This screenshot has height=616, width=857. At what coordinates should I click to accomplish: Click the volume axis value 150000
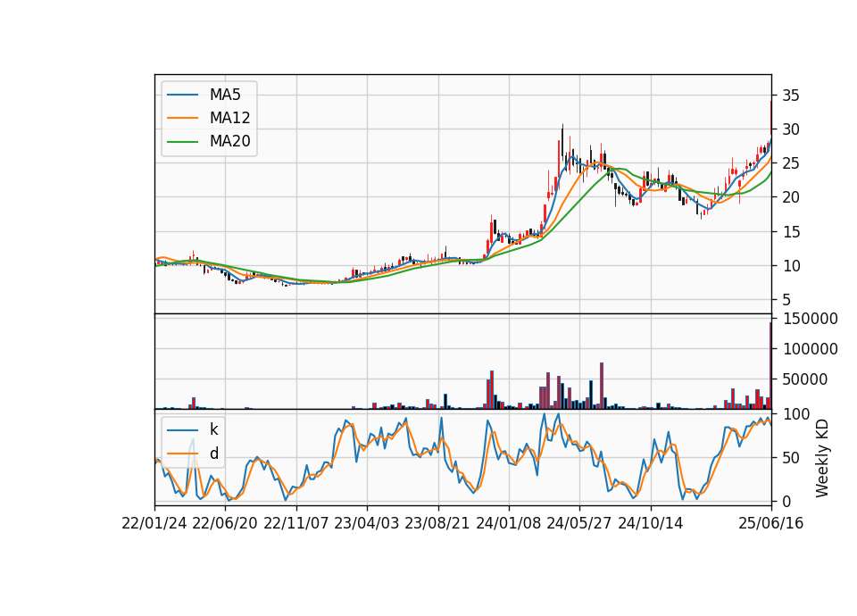810,319
